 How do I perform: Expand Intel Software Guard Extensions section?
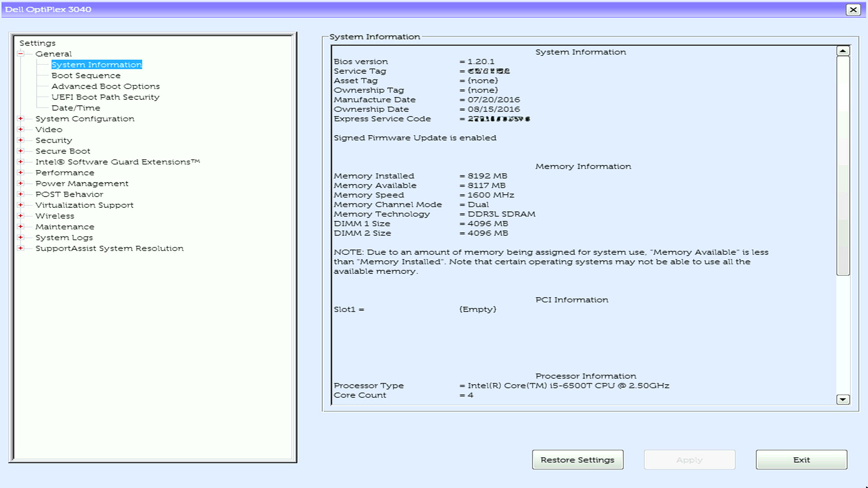click(x=21, y=161)
